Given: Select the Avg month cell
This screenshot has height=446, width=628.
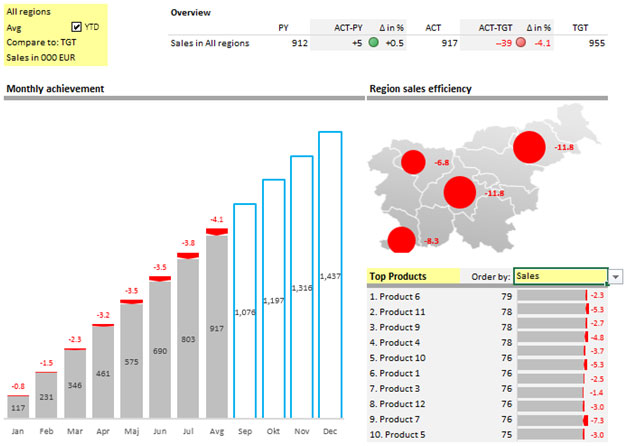Looking at the screenshot, I should tap(14, 28).
